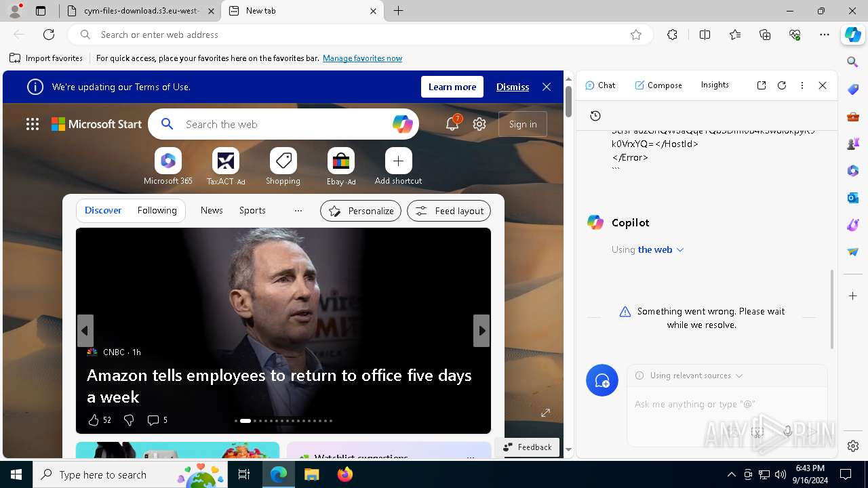The height and width of the screenshot is (488, 868).
Task: Open the sidebar Games chess icon
Action: (853, 144)
